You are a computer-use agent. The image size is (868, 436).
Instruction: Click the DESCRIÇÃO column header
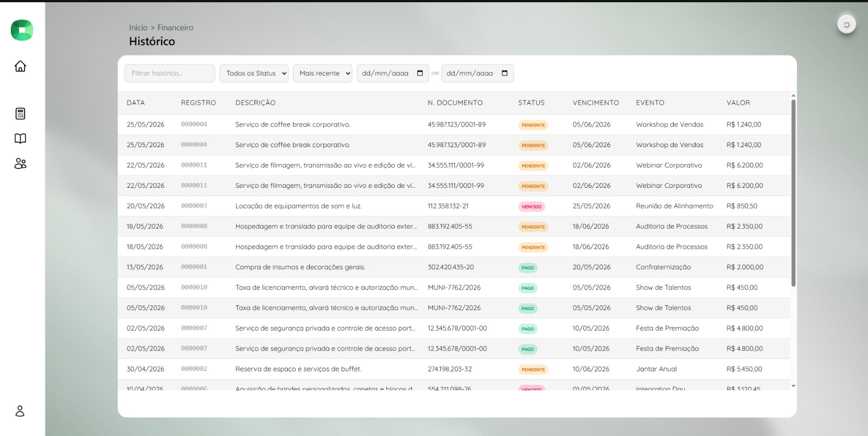click(256, 103)
